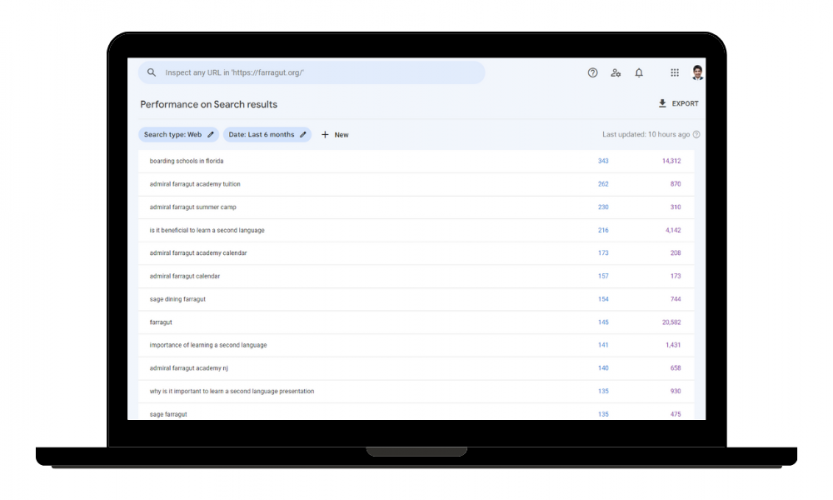Select query admiral farragut summer camp

(x=193, y=207)
